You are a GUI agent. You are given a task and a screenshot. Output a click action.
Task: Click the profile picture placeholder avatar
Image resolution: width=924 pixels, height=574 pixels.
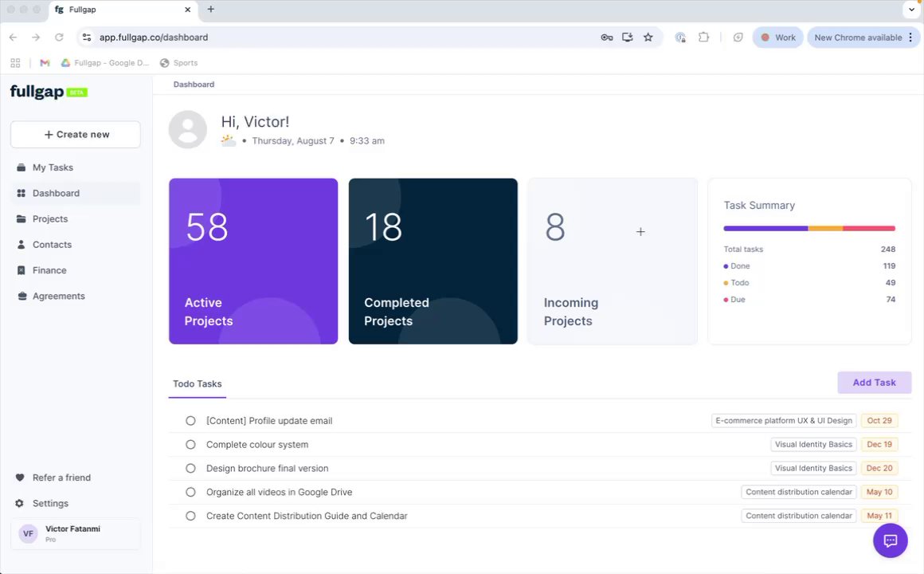click(x=188, y=129)
